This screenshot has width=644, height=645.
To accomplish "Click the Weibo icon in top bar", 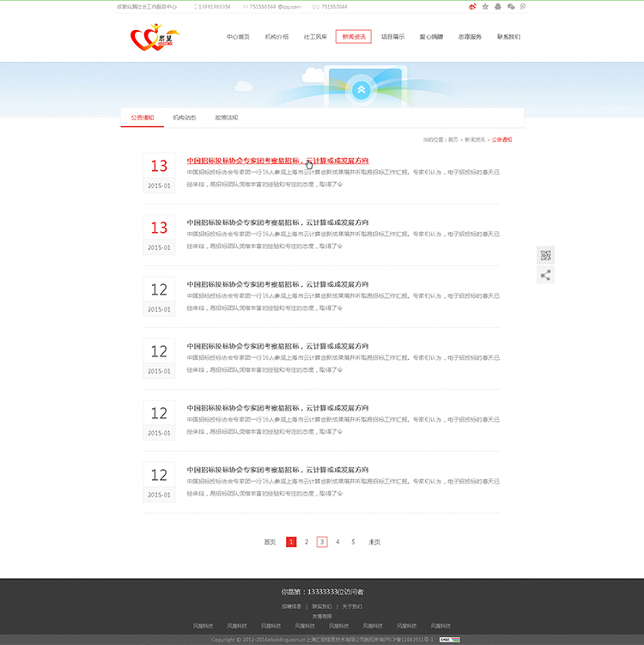I will (x=472, y=6).
